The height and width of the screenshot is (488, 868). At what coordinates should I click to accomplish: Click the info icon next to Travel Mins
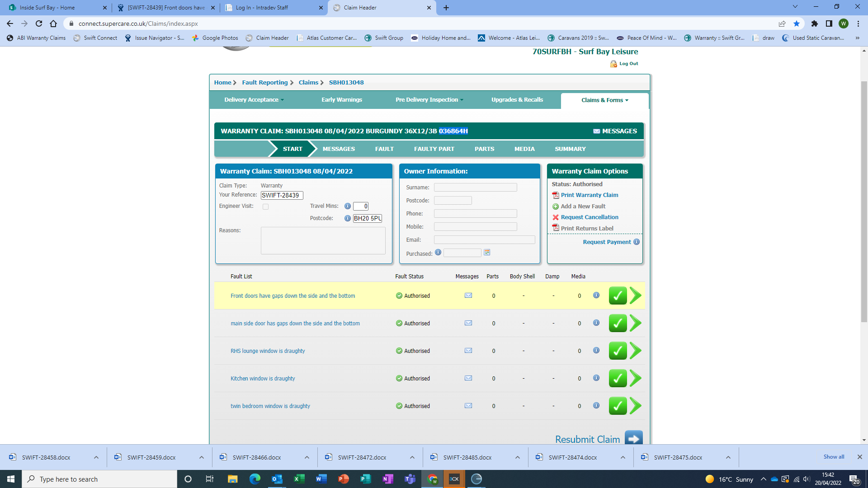click(348, 206)
